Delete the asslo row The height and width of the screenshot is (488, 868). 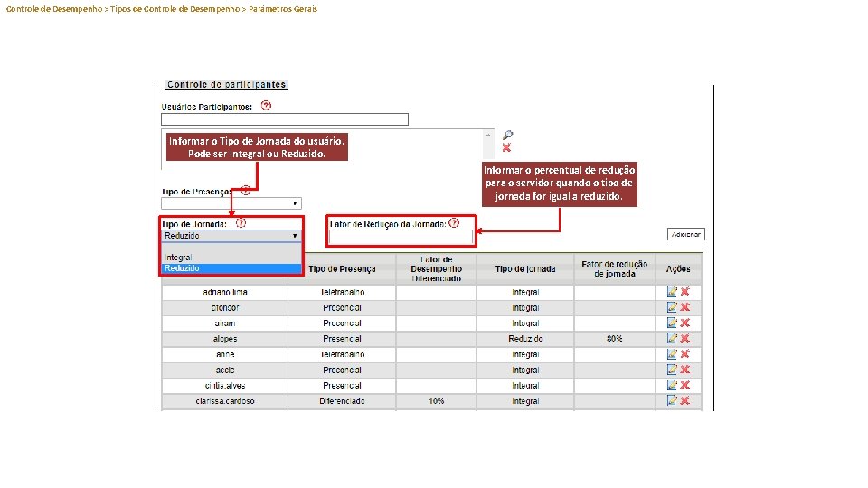point(685,370)
